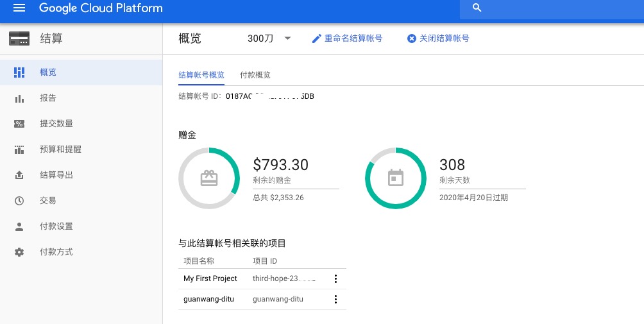Image resolution: width=644 pixels, height=324 pixels.
Task: Click the 总共 $2,353.26 total text
Action: coord(278,198)
